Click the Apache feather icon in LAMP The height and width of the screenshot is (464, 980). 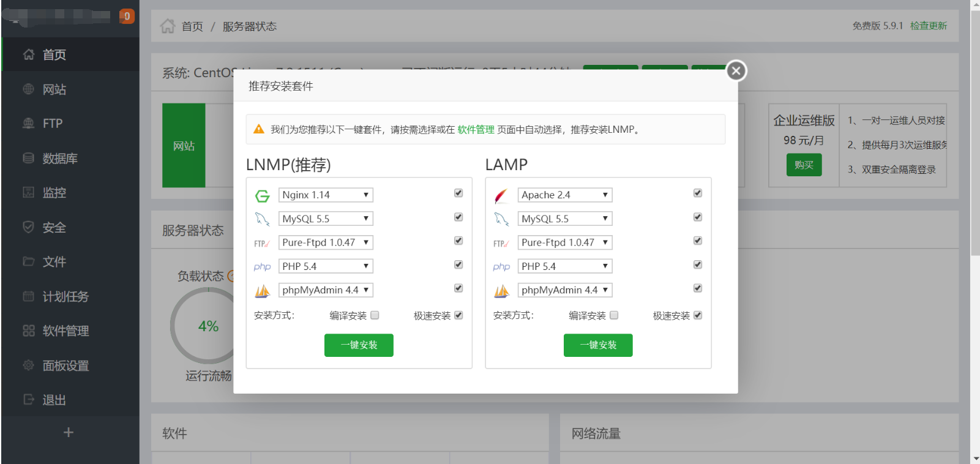click(501, 196)
